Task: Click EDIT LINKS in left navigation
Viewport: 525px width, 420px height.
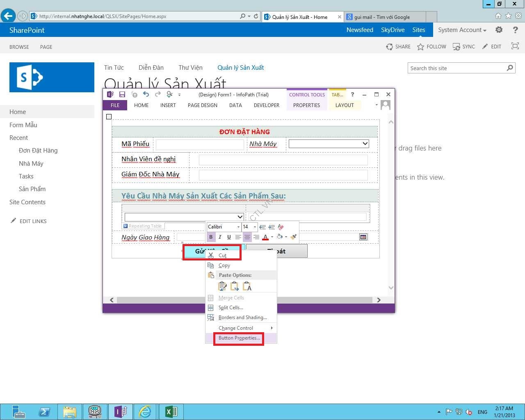Action: coord(33,221)
